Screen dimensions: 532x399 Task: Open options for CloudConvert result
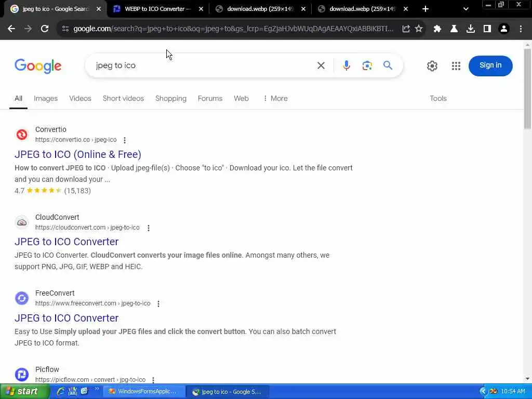(x=148, y=228)
